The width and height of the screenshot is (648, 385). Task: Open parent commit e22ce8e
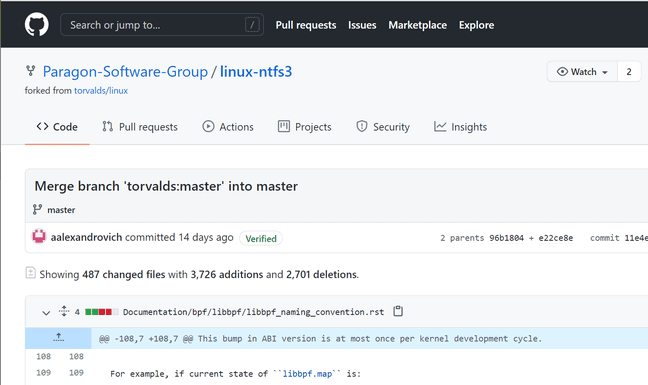[x=555, y=238]
